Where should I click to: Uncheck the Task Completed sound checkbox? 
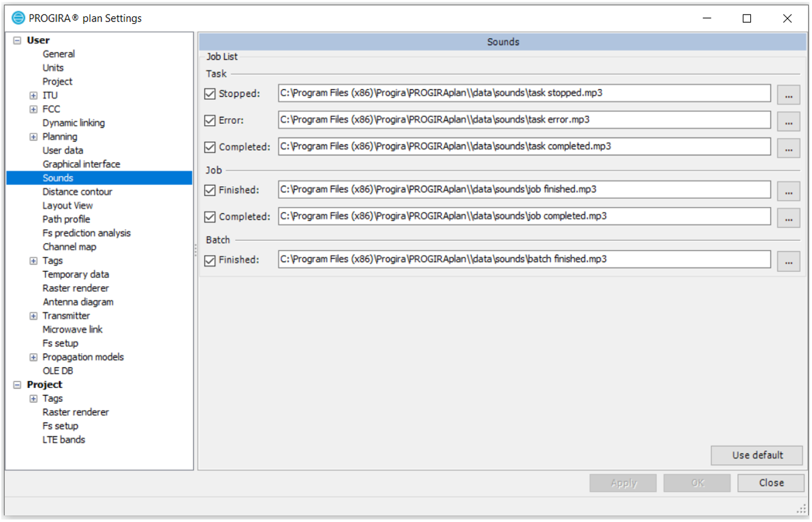click(210, 148)
